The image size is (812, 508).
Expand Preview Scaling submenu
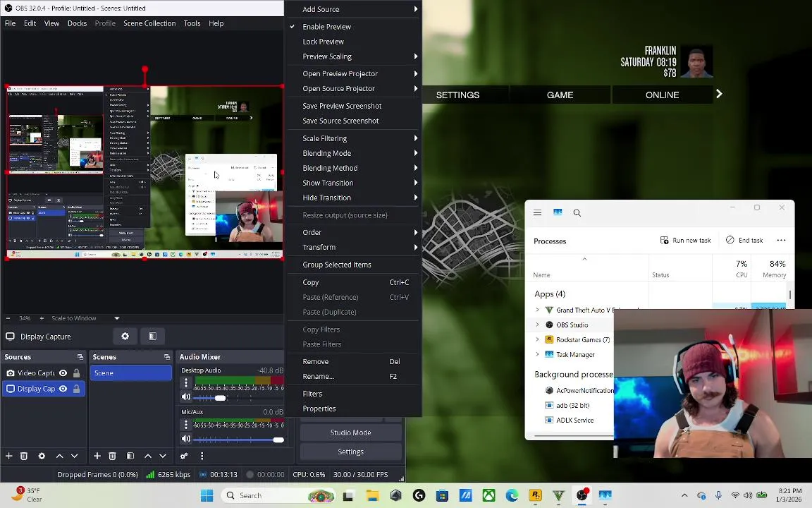tap(354, 56)
